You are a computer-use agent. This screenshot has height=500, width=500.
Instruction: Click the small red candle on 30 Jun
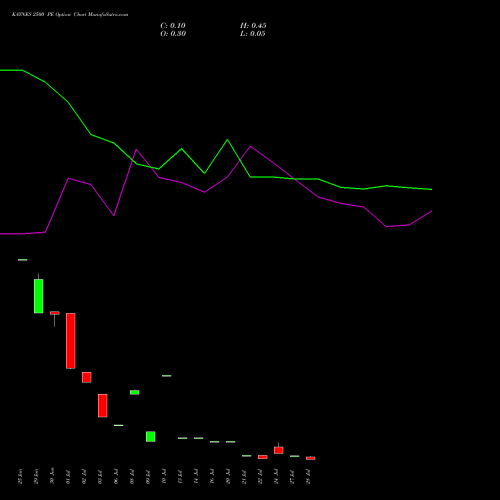point(55,313)
